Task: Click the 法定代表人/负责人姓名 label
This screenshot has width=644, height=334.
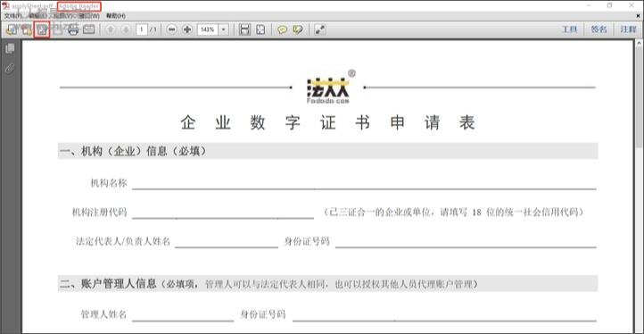Action: [x=123, y=241]
